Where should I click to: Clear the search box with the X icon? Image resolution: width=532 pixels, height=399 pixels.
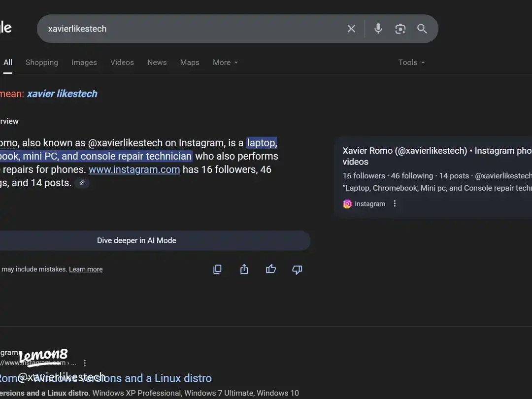(x=351, y=29)
